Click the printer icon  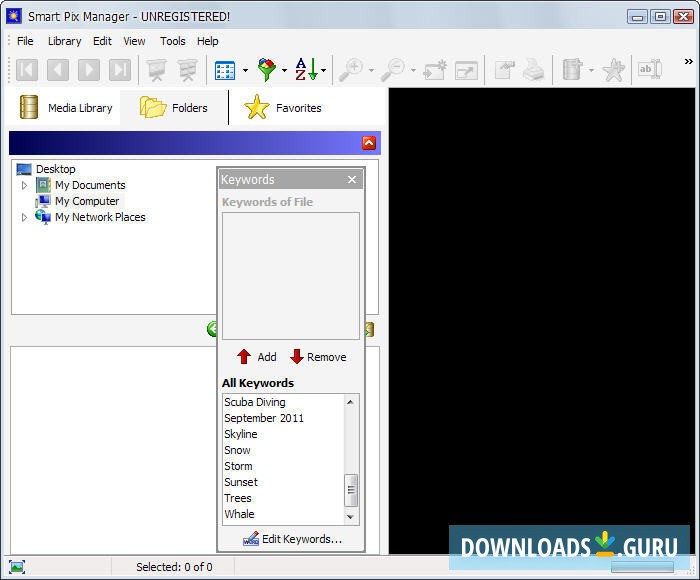point(534,70)
